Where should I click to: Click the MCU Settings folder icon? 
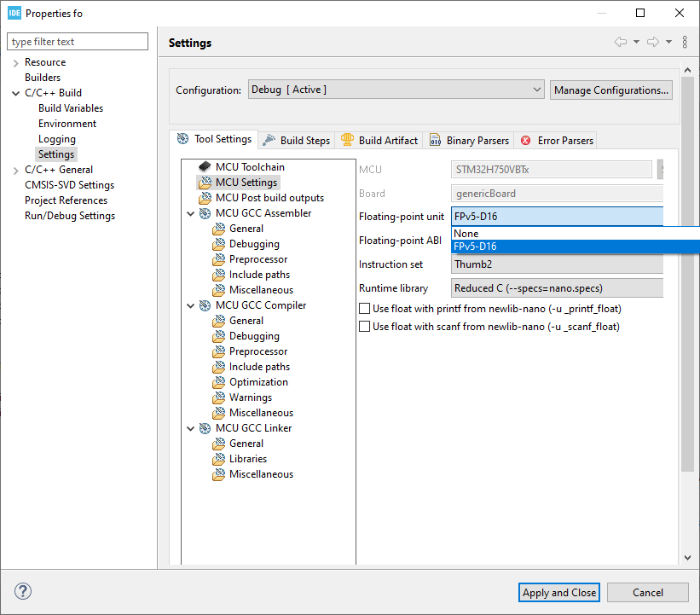pyautogui.click(x=205, y=183)
